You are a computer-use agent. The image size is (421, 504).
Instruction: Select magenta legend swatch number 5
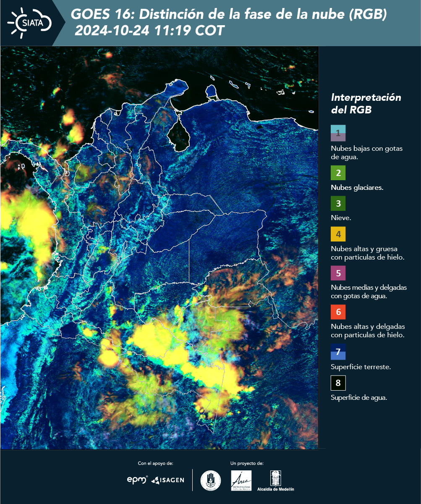tap(338, 273)
